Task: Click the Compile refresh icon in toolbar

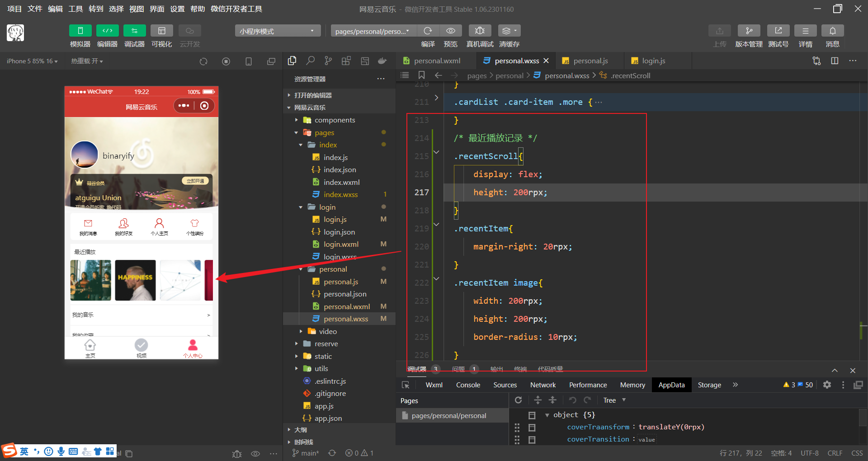Action: [x=428, y=31]
